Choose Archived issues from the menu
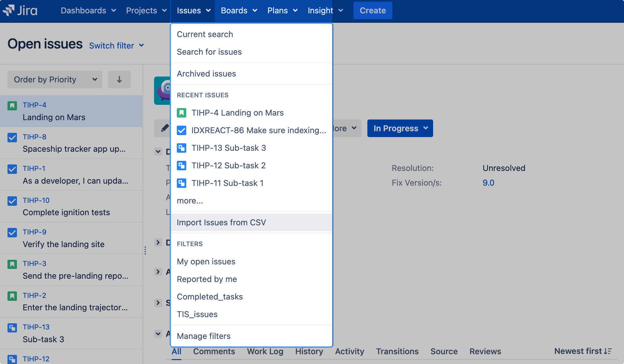This screenshot has width=624, height=364. click(206, 74)
